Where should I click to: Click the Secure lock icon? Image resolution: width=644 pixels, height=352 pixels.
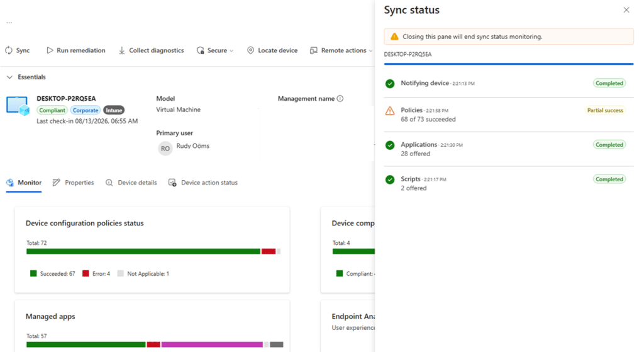(x=201, y=50)
